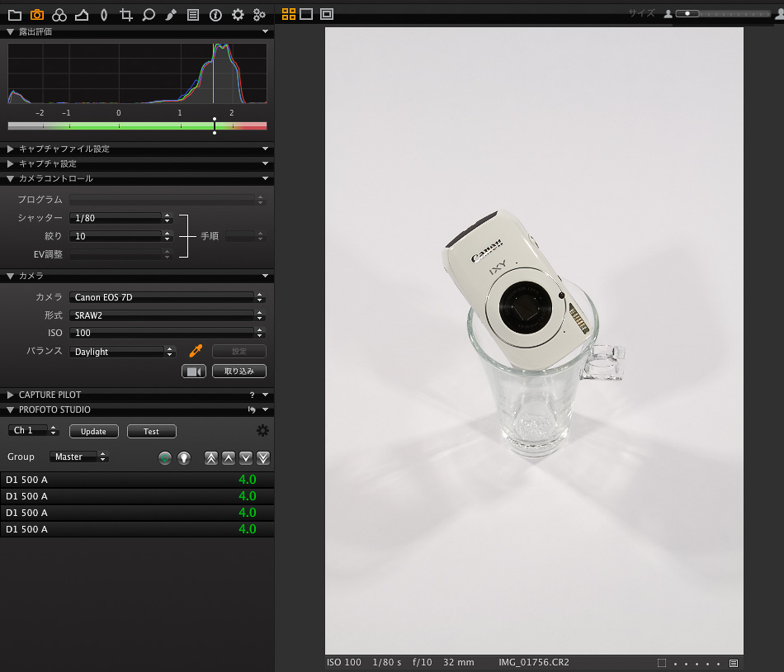
Task: Open the Adjustments clipboard tool tab
Action: (x=193, y=15)
